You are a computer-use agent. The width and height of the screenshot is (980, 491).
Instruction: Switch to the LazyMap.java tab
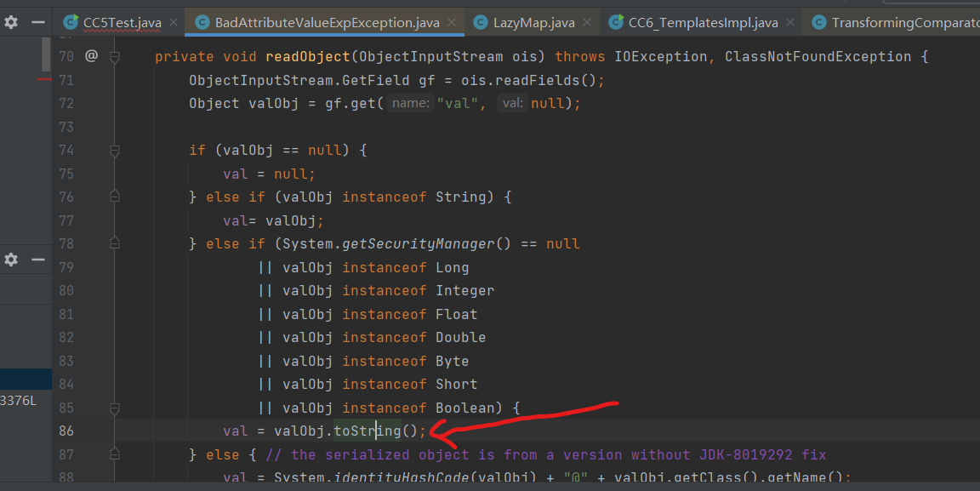click(x=533, y=23)
